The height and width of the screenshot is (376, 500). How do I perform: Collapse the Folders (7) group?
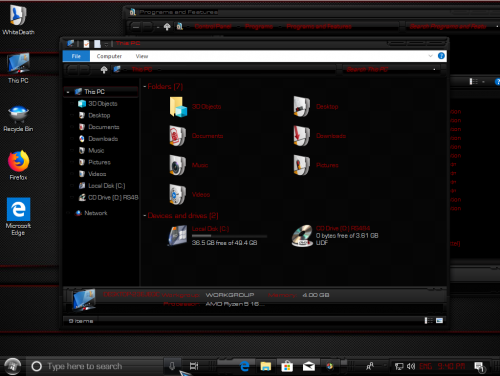(x=145, y=87)
